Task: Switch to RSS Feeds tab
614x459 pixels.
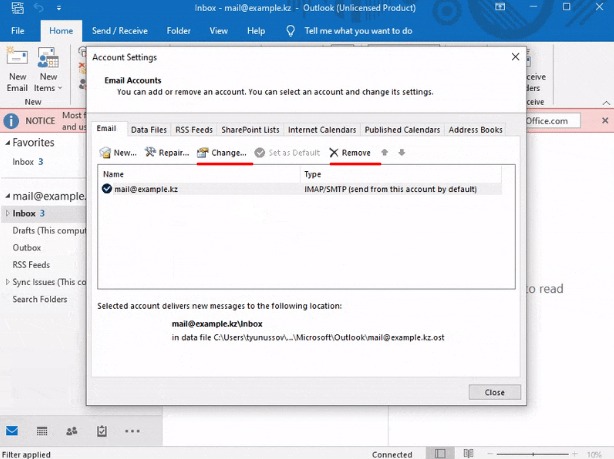Action: click(x=194, y=130)
